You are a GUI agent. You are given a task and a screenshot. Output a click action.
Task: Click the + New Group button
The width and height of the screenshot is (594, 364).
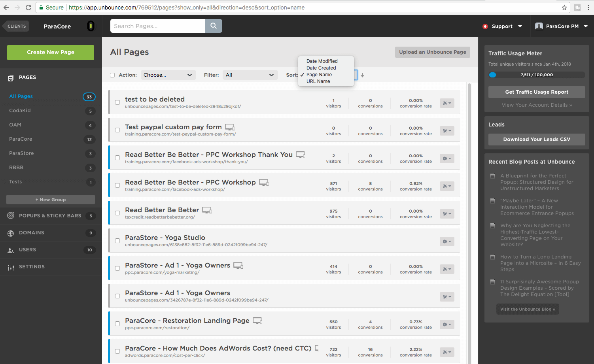(x=51, y=200)
